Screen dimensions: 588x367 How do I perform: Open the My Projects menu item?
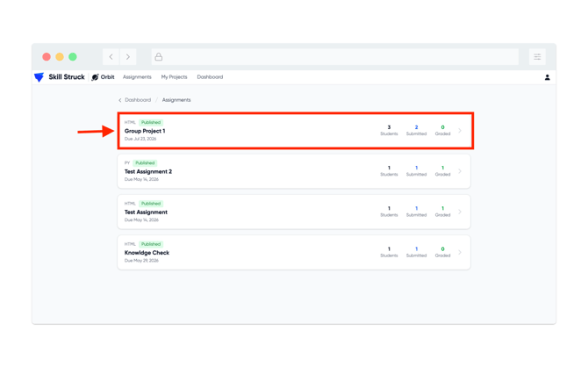click(x=174, y=77)
